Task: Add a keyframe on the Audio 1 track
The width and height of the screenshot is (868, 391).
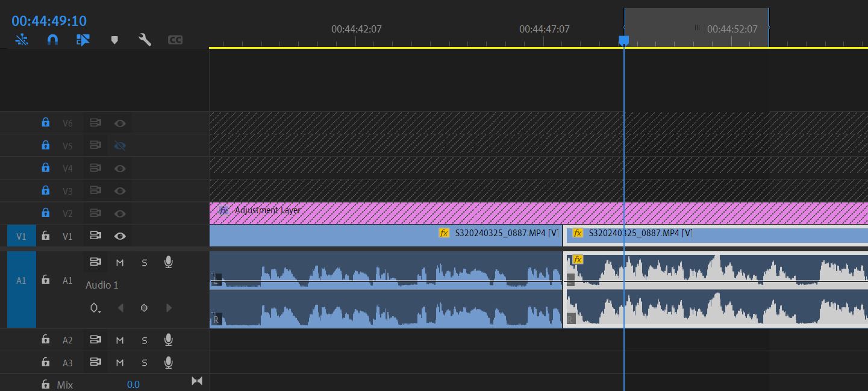Action: 144,308
